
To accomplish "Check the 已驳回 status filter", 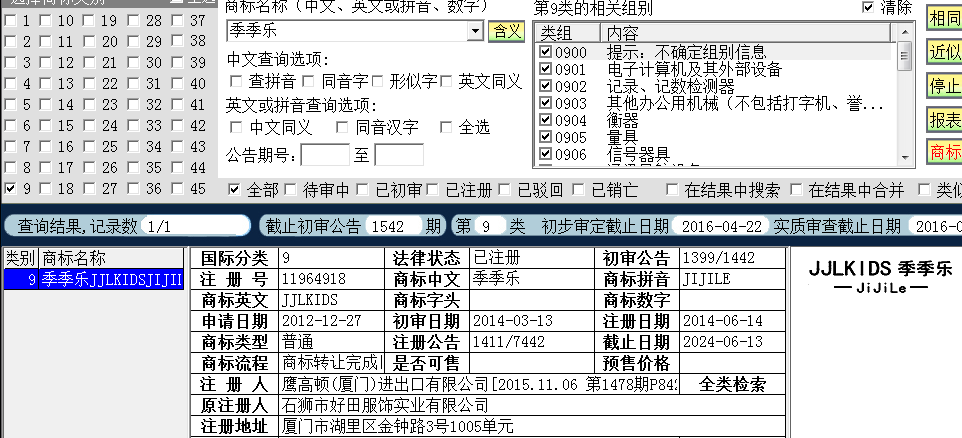I will pyautogui.click(x=504, y=190).
